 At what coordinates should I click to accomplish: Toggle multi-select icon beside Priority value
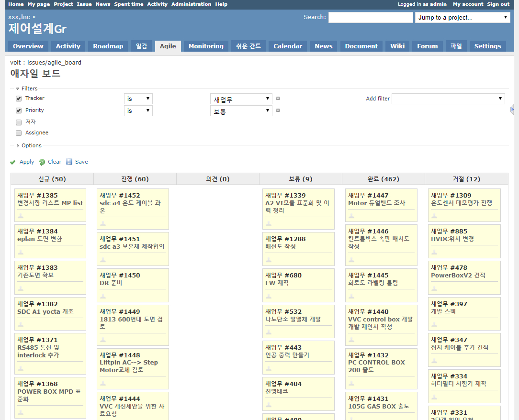coord(278,111)
